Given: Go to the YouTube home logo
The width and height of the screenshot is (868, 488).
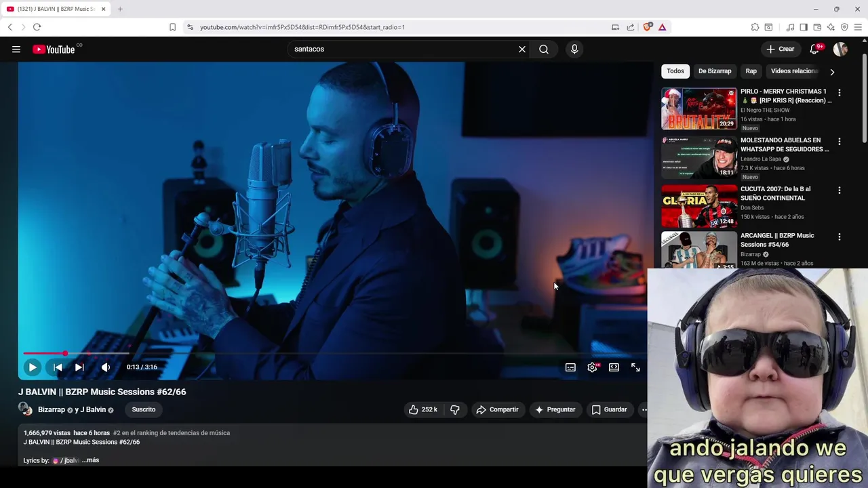Looking at the screenshot, I should 54,49.
